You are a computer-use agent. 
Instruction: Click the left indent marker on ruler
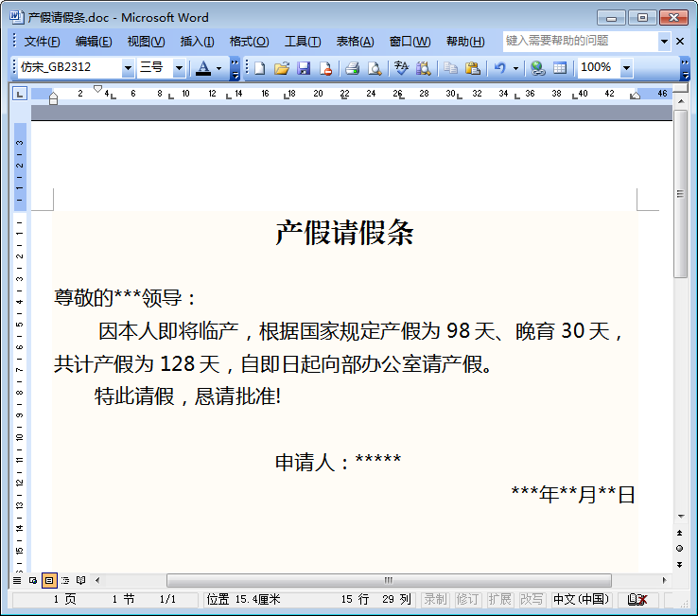[x=53, y=100]
